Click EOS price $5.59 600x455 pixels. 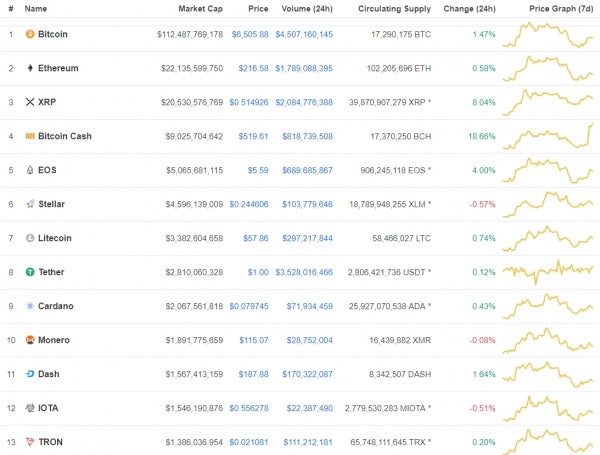click(x=258, y=170)
